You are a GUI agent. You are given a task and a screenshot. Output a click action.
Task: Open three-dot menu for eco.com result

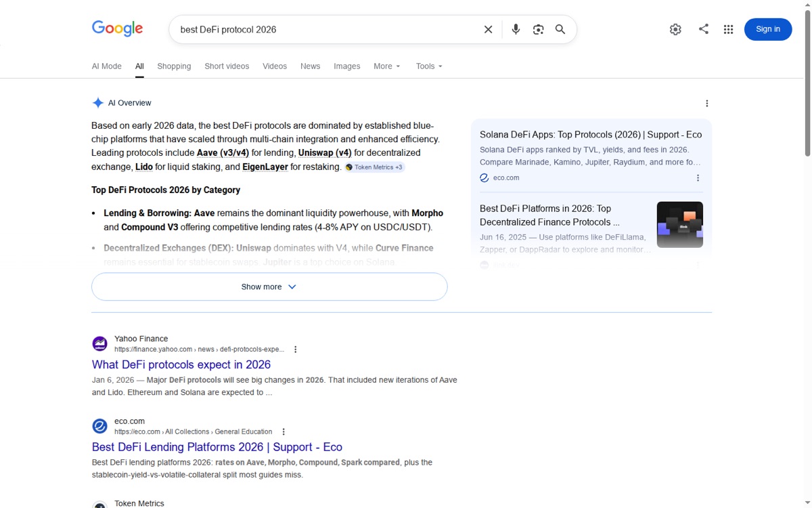click(x=284, y=431)
